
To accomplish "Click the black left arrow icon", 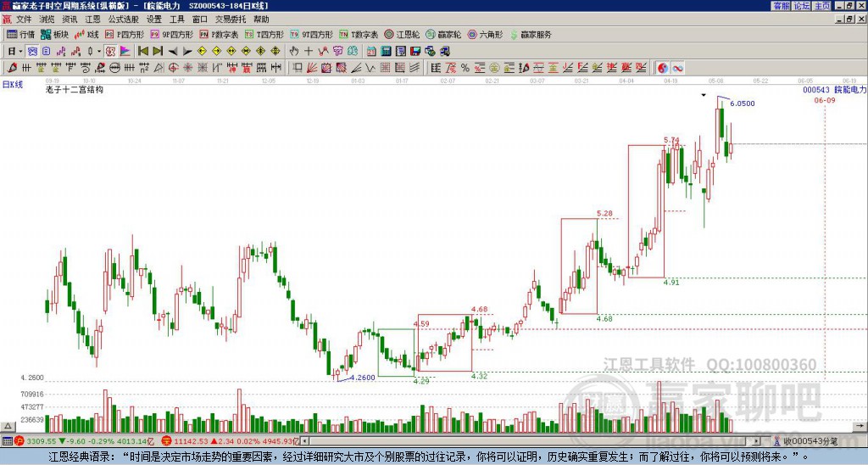I will click(173, 52).
